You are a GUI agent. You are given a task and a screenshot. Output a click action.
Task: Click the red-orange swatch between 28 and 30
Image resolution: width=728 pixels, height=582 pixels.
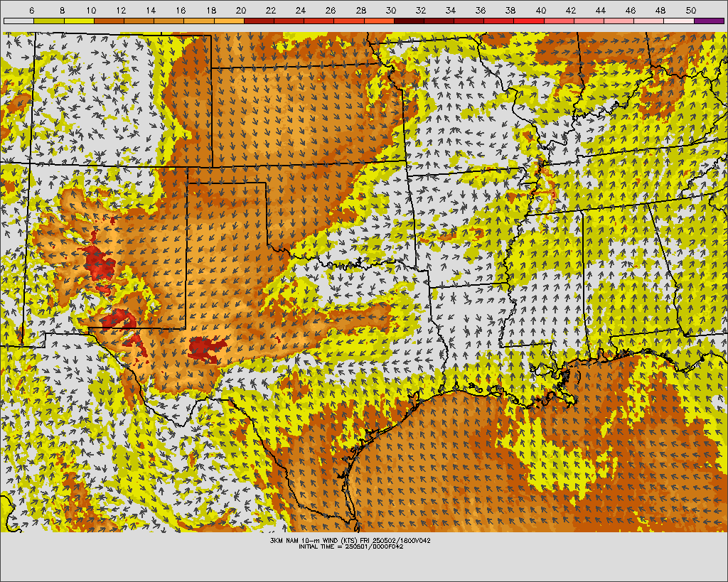pos(379,21)
